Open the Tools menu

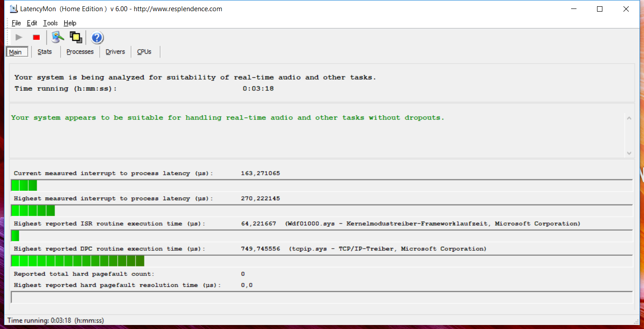pos(51,23)
